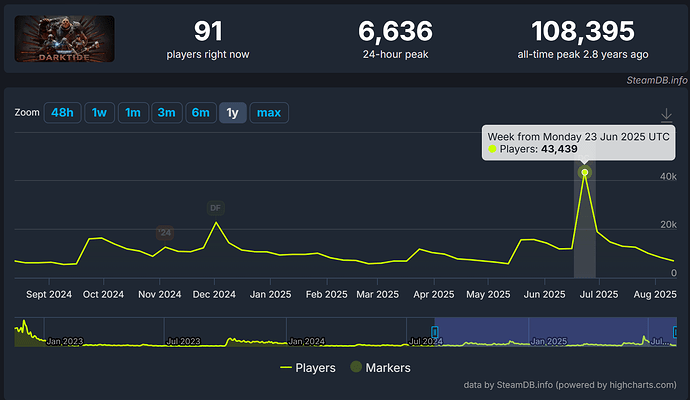Set zoom to 1m
The image size is (690, 400).
tap(133, 113)
